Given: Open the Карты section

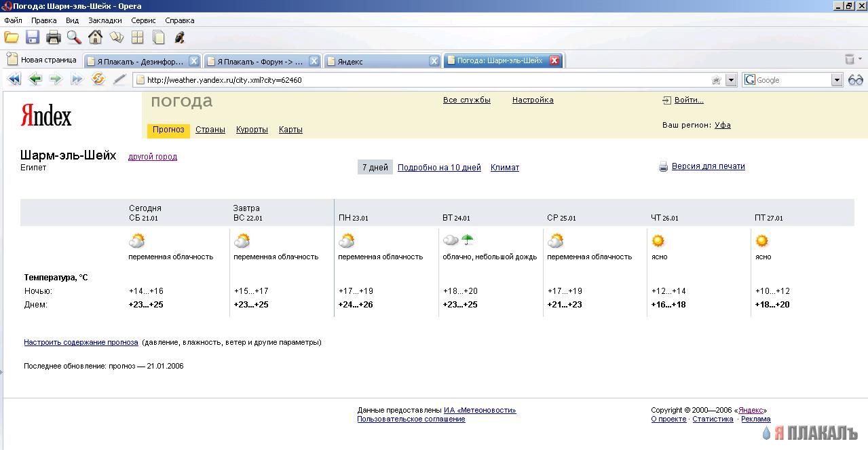Looking at the screenshot, I should pyautogui.click(x=290, y=130).
